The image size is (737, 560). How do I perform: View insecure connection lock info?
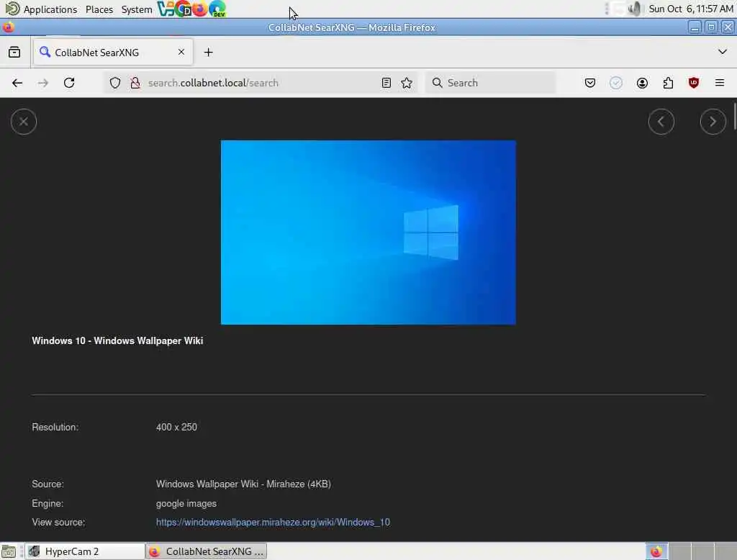[x=135, y=83]
